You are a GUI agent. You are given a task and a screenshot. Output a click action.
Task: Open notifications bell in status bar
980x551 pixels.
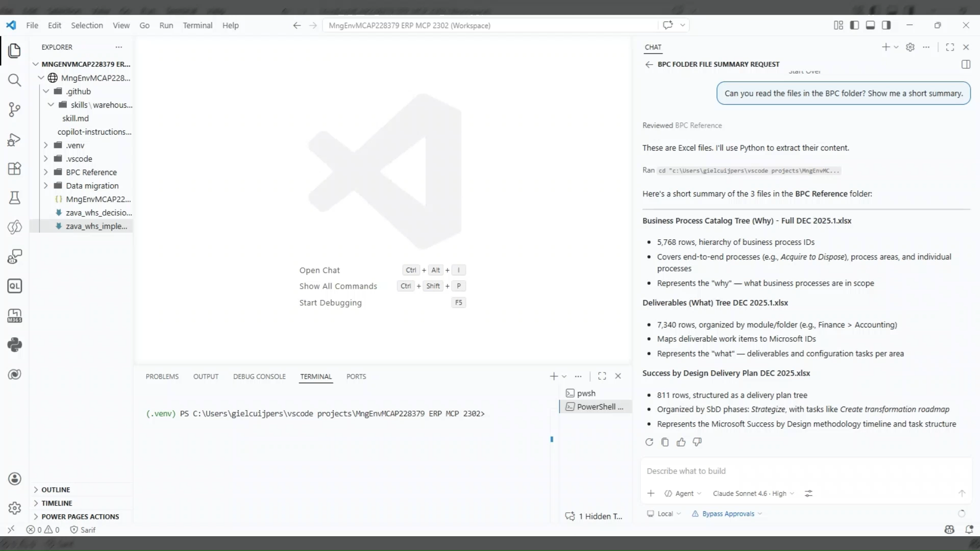pyautogui.click(x=969, y=530)
